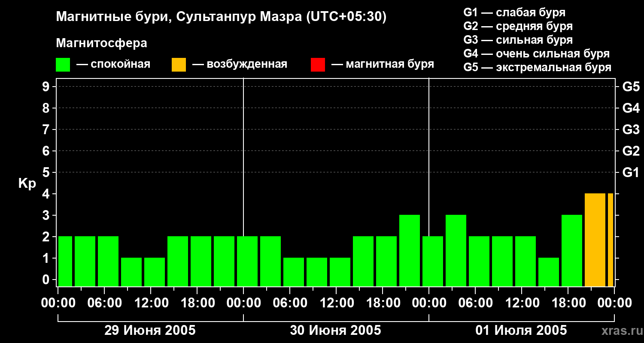
Task: Select the 'G1 — слабая буря' description
Action: [514, 12]
